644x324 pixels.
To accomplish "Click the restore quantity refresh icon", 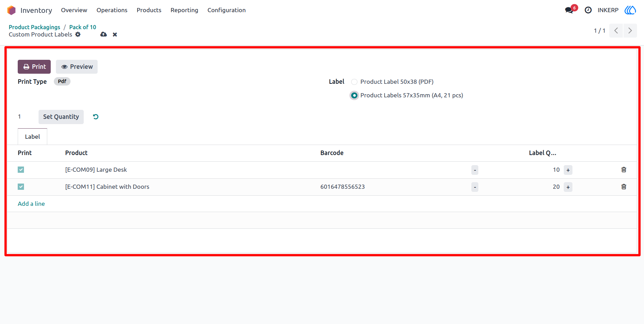I will coord(96,117).
